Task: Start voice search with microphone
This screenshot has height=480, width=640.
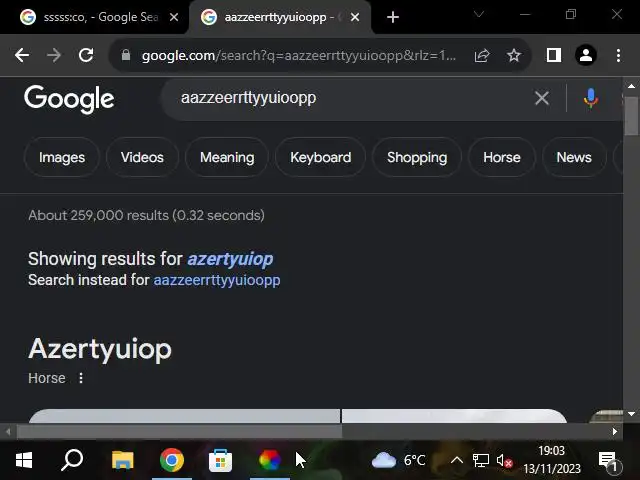Action: pos(591,98)
